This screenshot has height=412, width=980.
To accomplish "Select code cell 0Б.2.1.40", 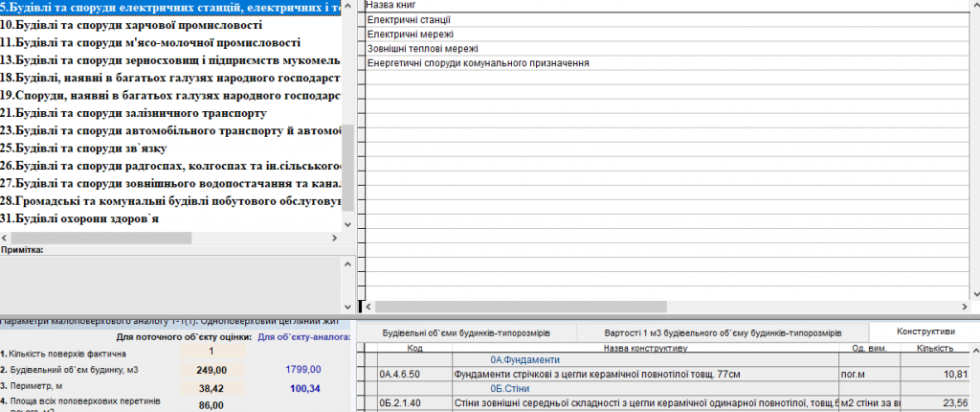I will (415, 402).
